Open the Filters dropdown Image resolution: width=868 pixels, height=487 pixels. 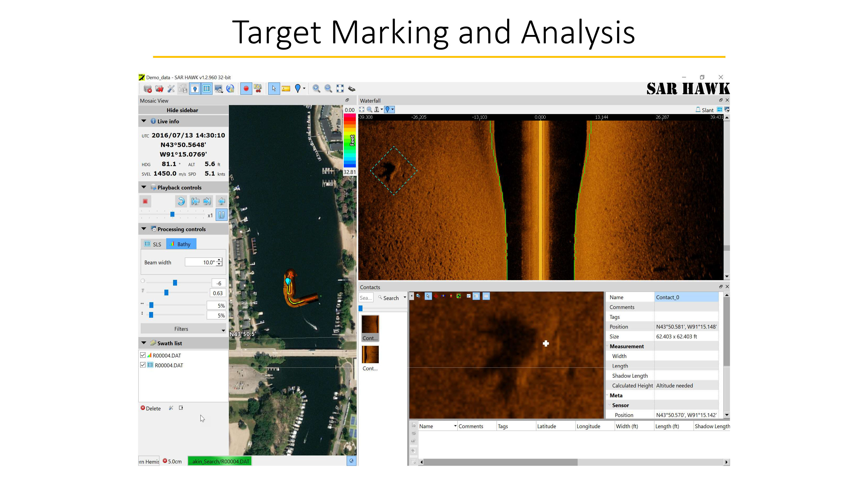click(x=183, y=329)
